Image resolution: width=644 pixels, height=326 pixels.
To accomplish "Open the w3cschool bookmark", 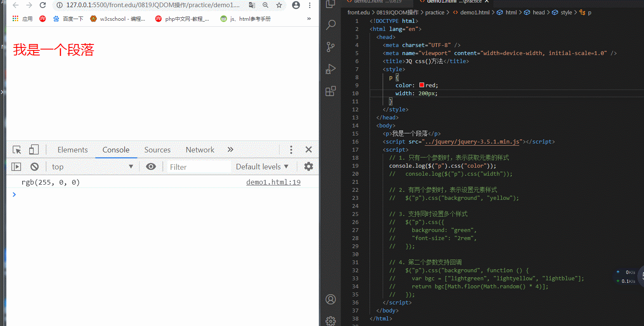I will [x=118, y=19].
